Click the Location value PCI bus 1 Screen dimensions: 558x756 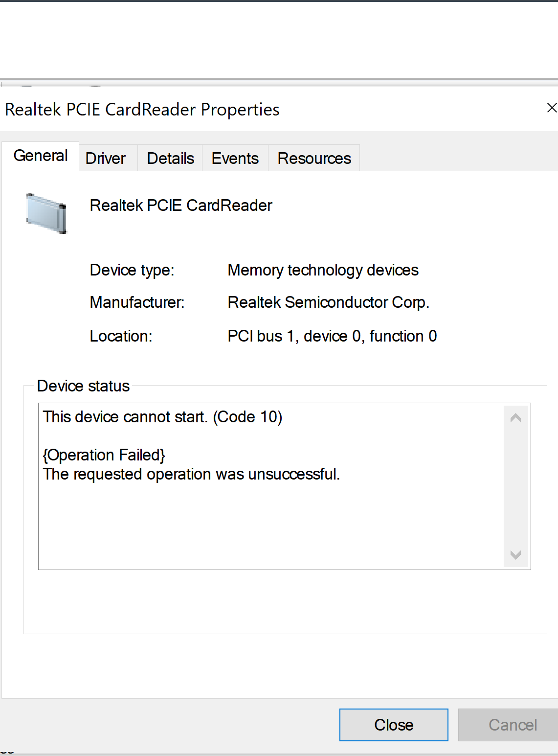[x=332, y=336]
